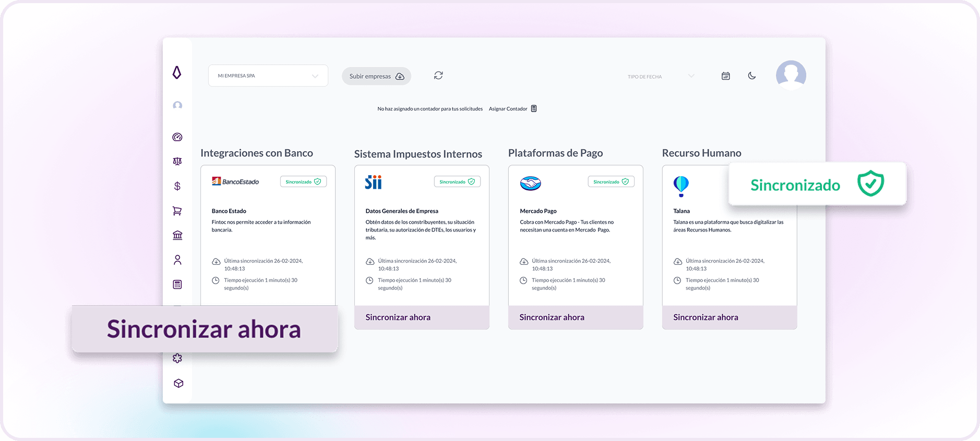This screenshot has height=441, width=980.
Task: Click the Mercado Pago card title
Action: pos(538,211)
